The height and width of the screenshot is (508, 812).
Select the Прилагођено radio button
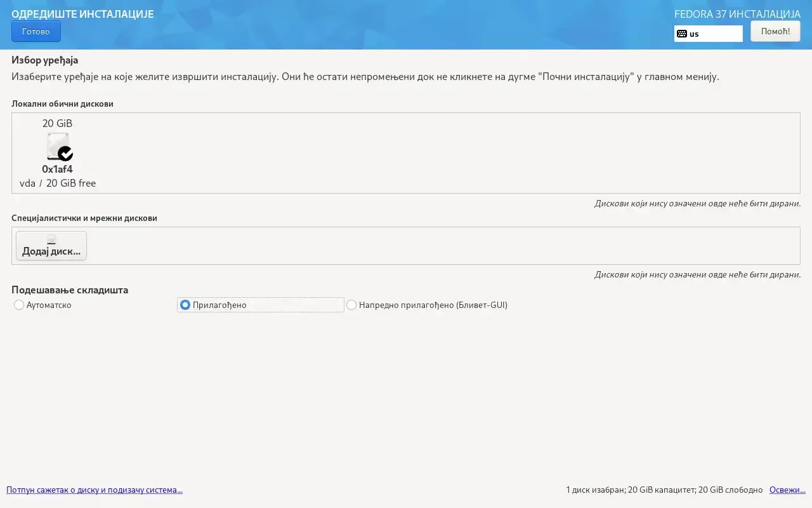[185, 305]
